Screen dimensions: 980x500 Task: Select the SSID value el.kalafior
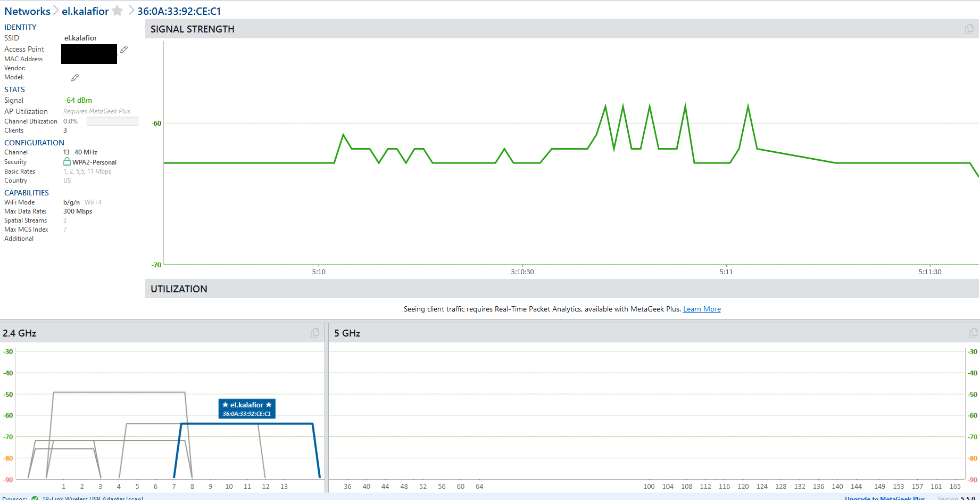pyautogui.click(x=80, y=38)
